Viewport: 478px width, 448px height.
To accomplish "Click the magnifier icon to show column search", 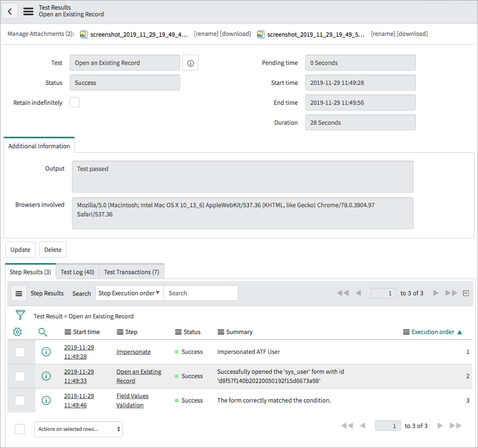I will pyautogui.click(x=42, y=332).
